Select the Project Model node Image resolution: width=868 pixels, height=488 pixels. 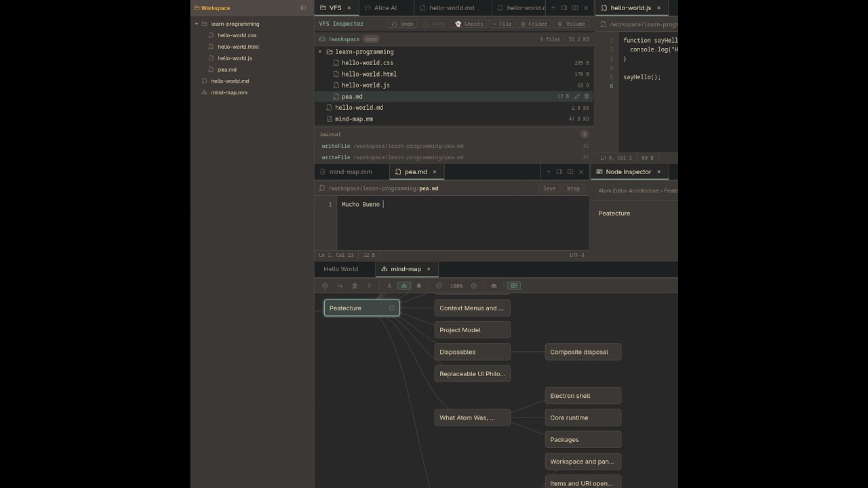pos(473,330)
